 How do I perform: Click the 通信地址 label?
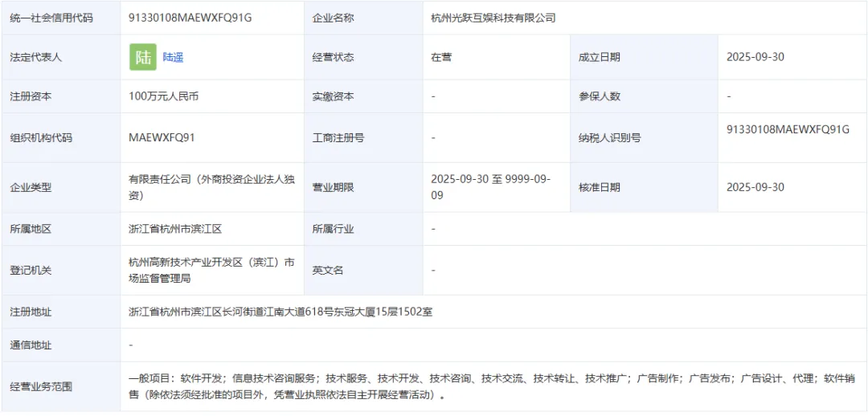pyautogui.click(x=31, y=345)
